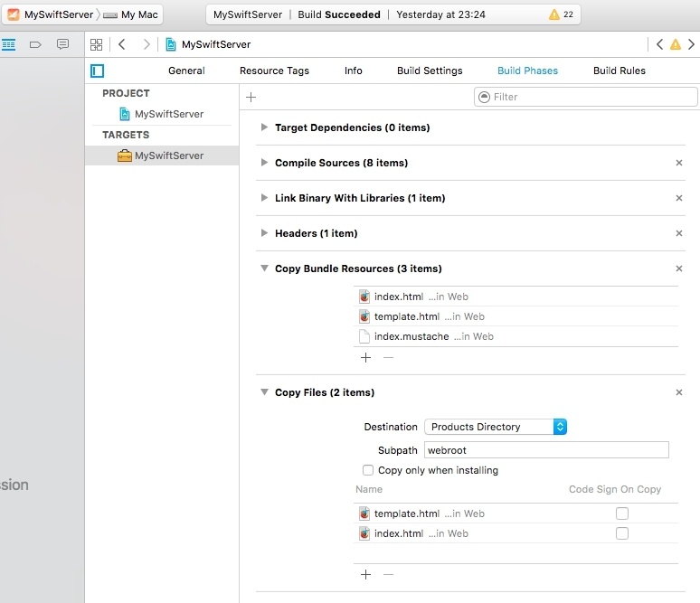
Task: Jump to the next issue arrow
Action: pos(691,44)
